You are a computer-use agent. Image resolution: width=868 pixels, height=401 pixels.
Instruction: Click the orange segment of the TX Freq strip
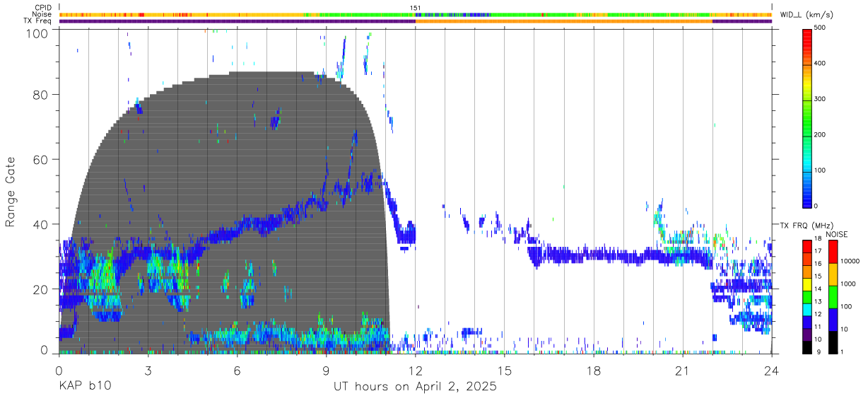coord(563,21)
